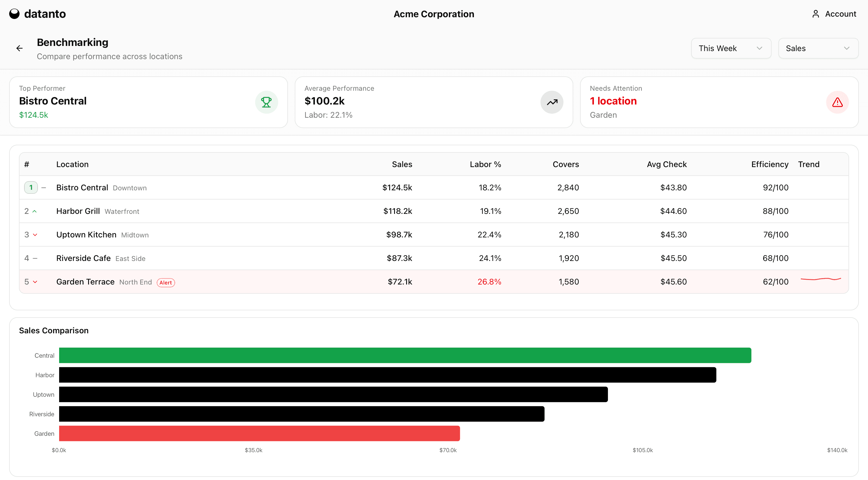Sort by the Labor % column header

coord(485,164)
